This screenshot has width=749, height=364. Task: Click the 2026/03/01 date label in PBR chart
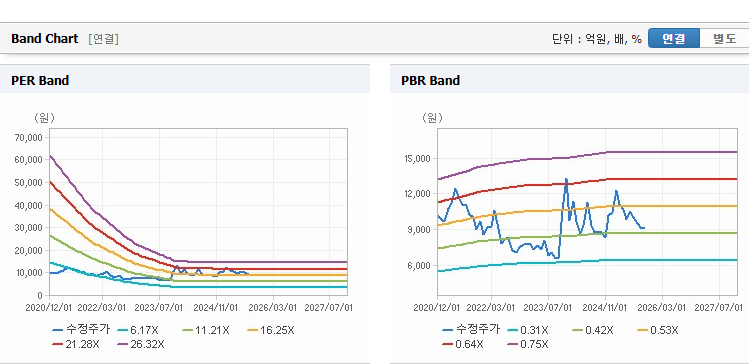tap(662, 307)
